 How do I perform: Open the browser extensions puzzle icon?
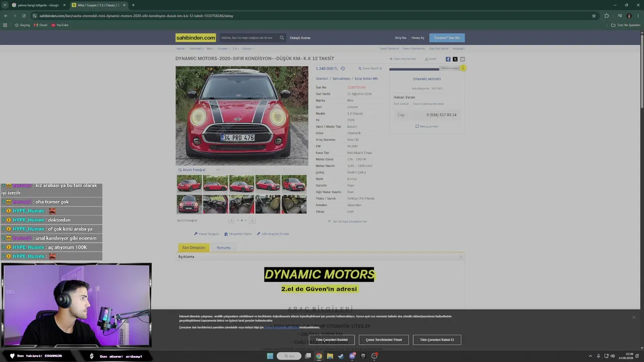[606, 16]
